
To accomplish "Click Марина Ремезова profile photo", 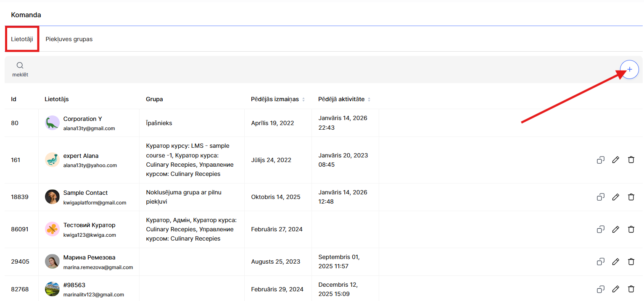I will [x=52, y=262].
